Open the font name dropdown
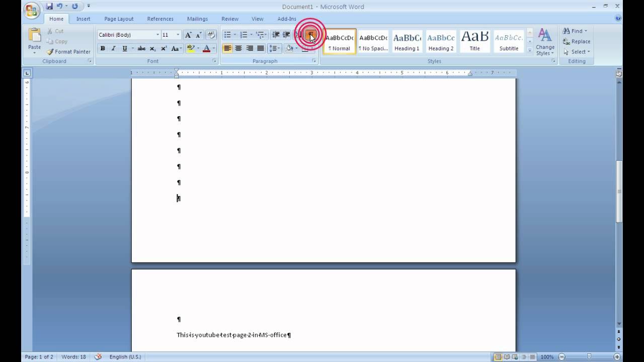 [157, 35]
